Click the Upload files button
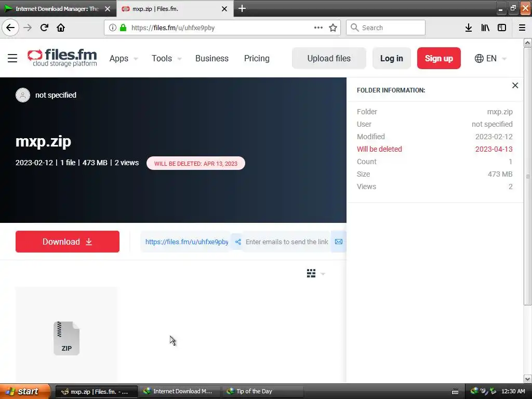 click(x=329, y=58)
